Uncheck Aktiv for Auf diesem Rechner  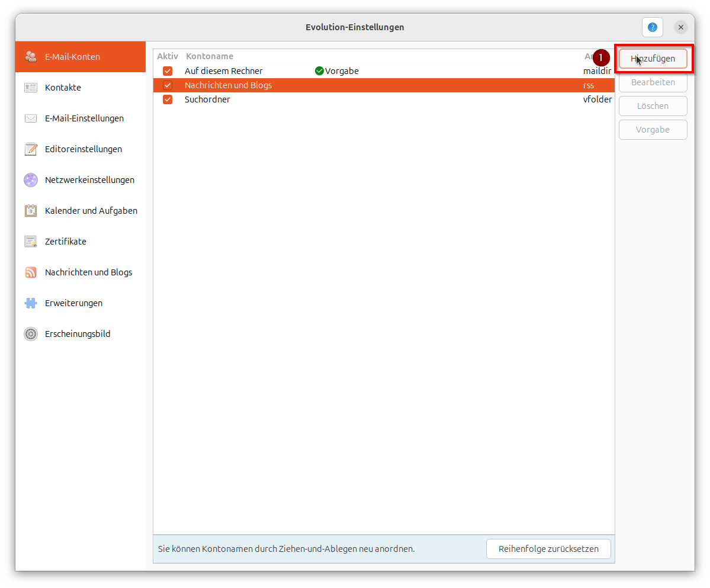pyautogui.click(x=168, y=70)
